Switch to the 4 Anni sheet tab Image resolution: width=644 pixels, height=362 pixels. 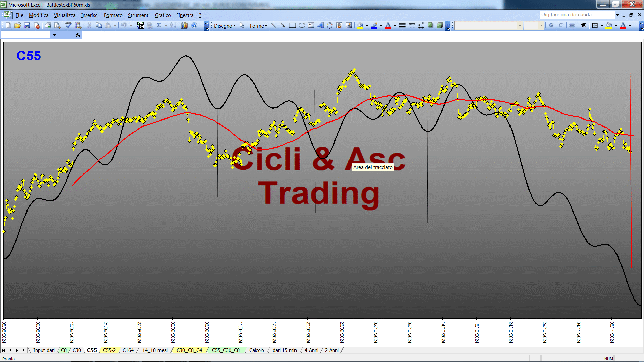[311, 350]
